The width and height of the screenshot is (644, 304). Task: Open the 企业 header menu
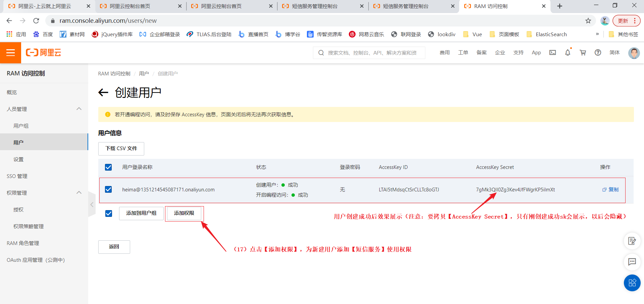pos(500,53)
